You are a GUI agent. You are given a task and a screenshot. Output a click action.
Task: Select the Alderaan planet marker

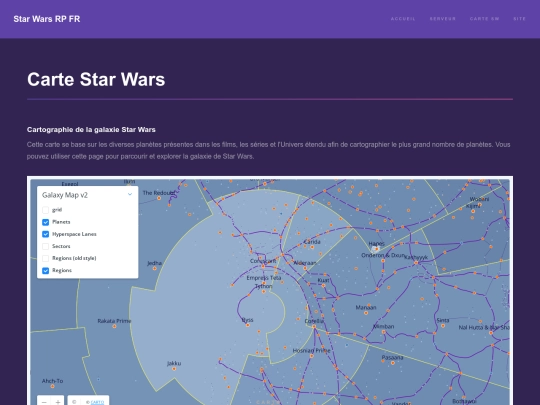pos(305,268)
